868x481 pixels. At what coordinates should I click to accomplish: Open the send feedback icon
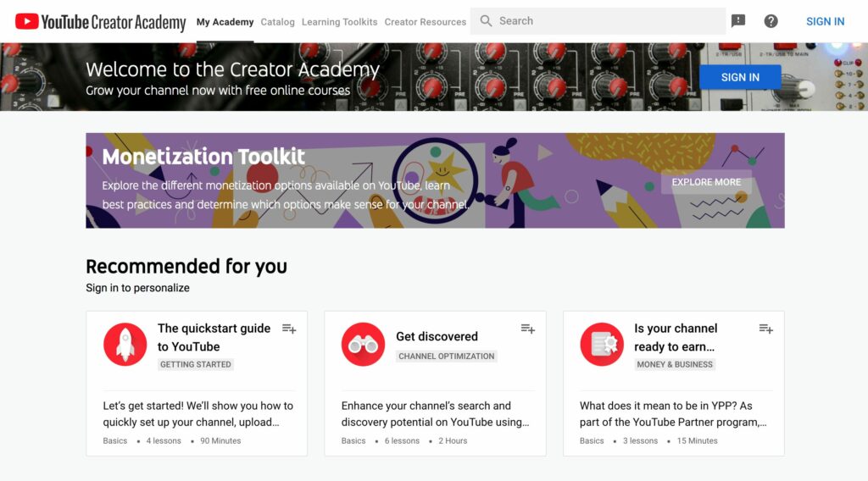point(738,21)
